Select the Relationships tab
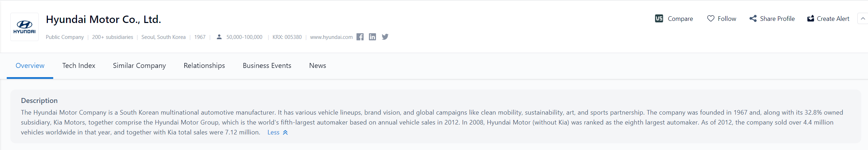 (x=204, y=65)
